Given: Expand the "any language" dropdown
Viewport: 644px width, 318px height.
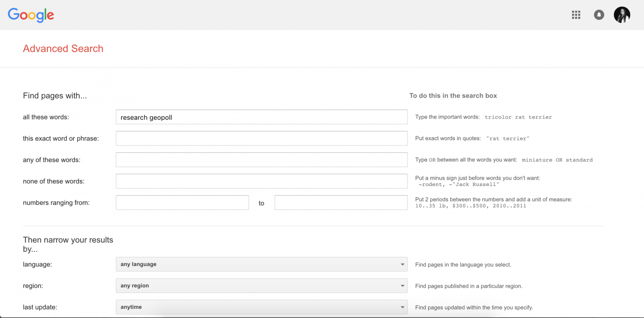Looking at the screenshot, I should [x=261, y=264].
